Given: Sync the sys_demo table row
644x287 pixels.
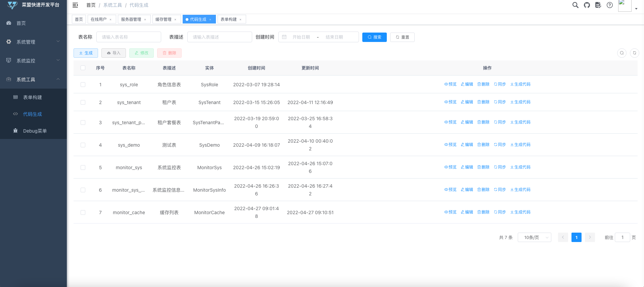Looking at the screenshot, I should [500, 145].
